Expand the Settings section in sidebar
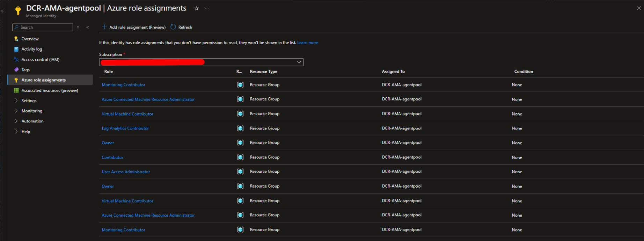The width and height of the screenshot is (644, 241). (16, 101)
